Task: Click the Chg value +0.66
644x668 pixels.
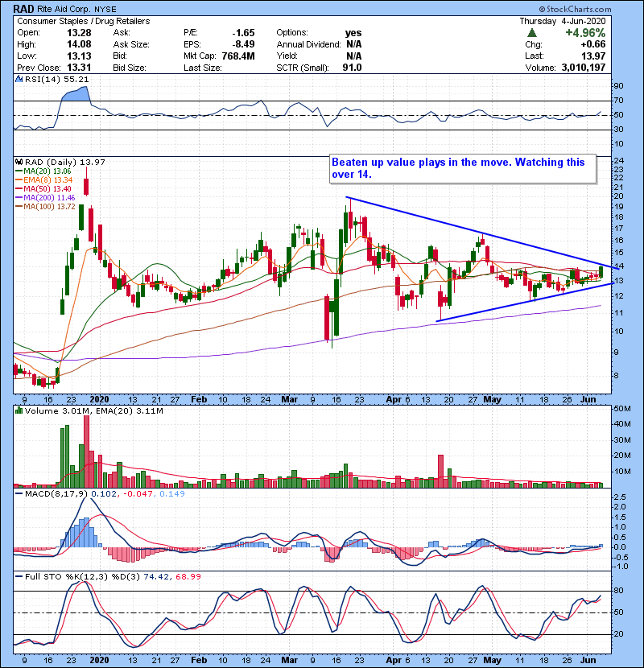Action: [x=592, y=44]
